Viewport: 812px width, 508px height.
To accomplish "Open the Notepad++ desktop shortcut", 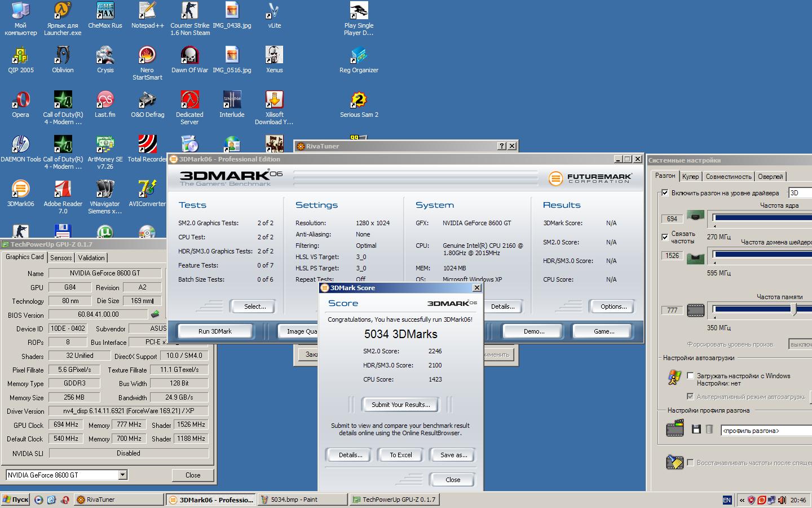I will point(147,15).
